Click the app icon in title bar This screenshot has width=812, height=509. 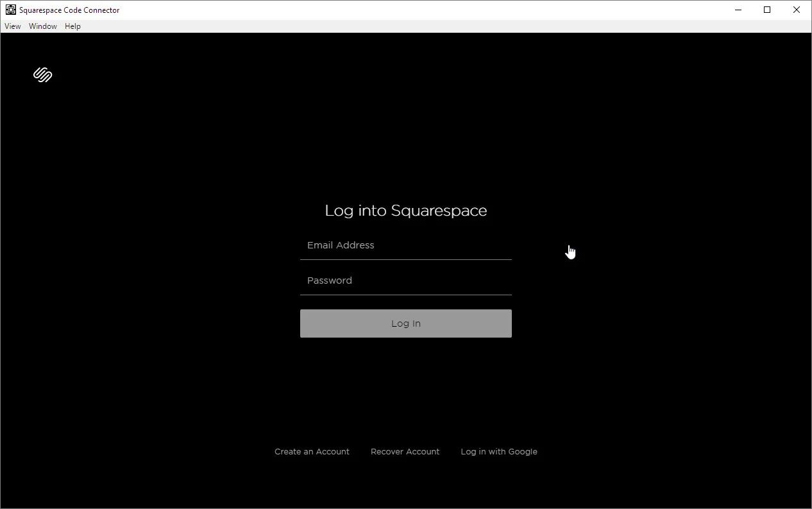[x=10, y=10]
